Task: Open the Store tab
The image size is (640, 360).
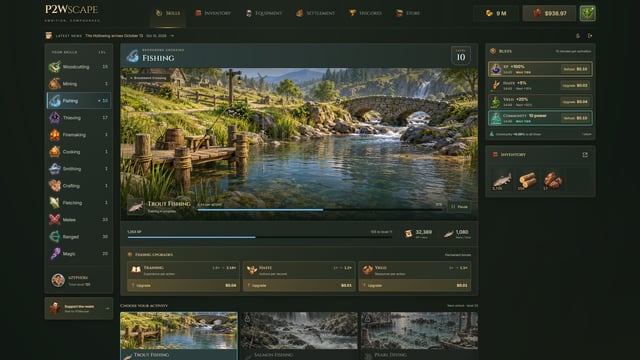Action: tap(408, 13)
